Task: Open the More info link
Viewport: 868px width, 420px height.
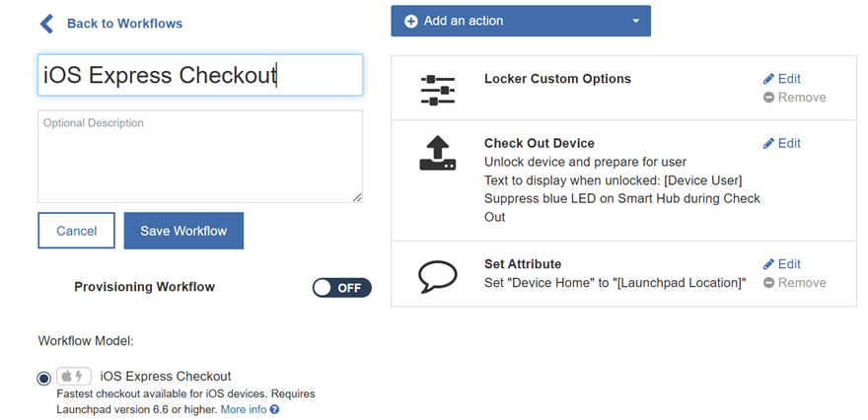Action: (x=243, y=409)
